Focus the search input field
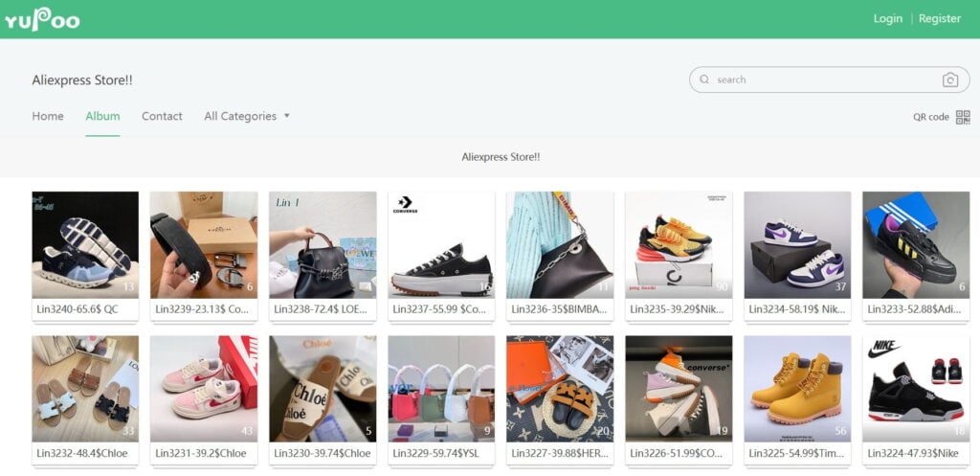Image resolution: width=980 pixels, height=476 pixels. point(829,79)
